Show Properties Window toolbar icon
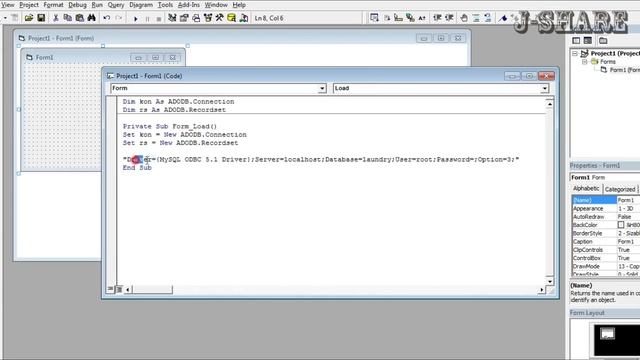The image size is (640, 360). click(x=184, y=18)
